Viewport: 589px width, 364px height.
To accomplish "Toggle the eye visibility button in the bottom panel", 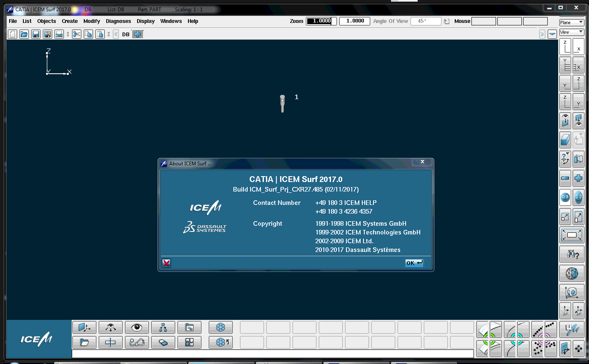I will coord(137,327).
